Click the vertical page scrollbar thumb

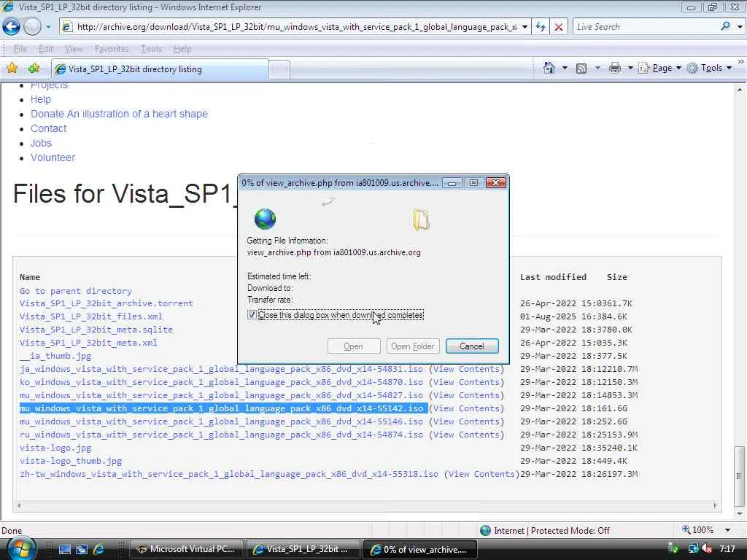[739, 475]
